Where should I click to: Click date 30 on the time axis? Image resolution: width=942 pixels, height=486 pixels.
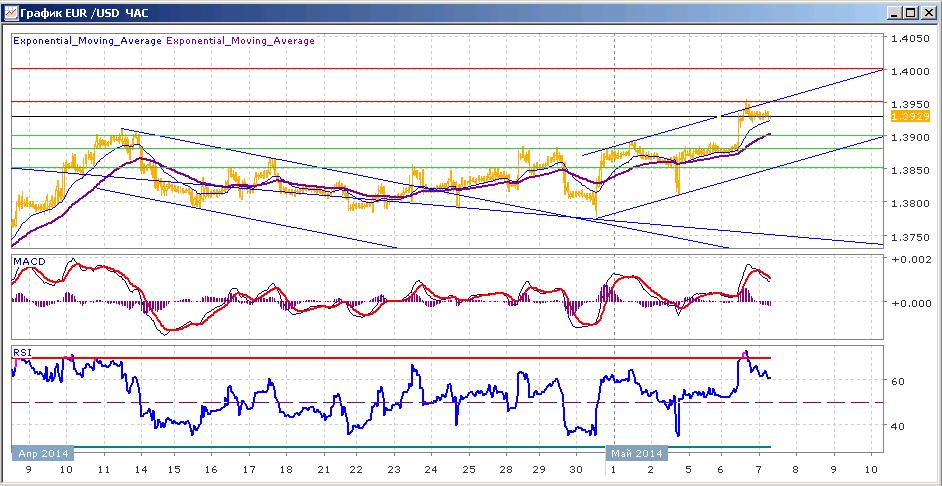tap(576, 469)
